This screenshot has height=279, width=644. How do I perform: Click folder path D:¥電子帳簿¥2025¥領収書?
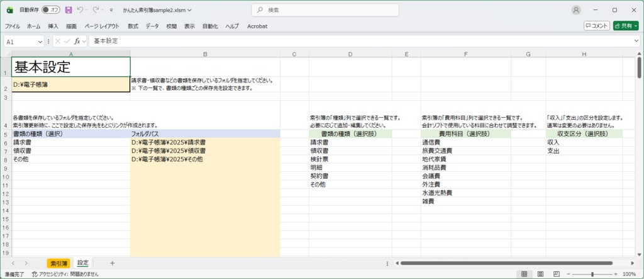pos(205,151)
